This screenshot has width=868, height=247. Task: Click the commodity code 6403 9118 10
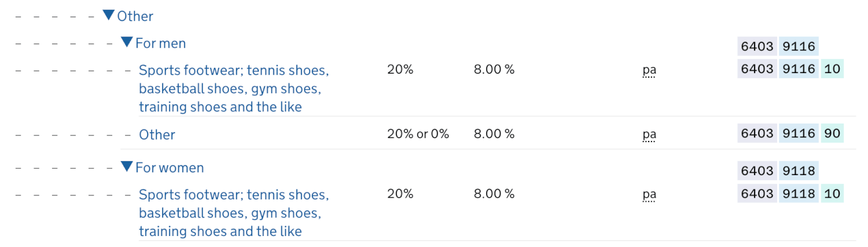pyautogui.click(x=790, y=194)
